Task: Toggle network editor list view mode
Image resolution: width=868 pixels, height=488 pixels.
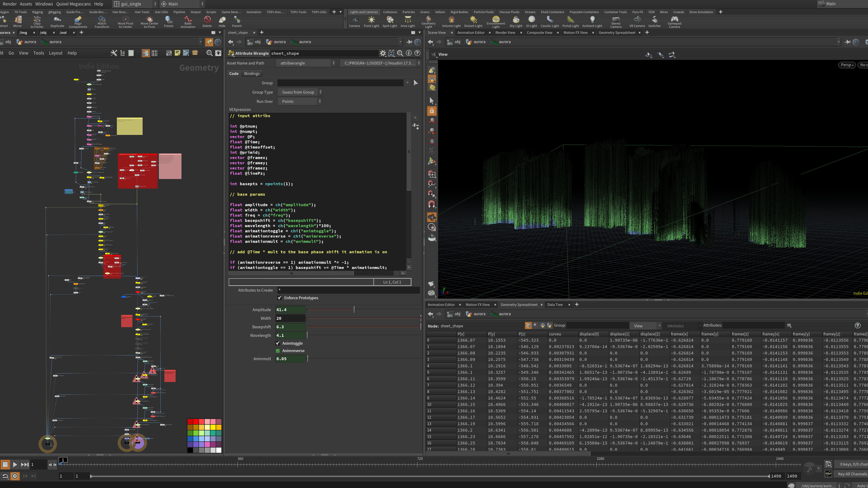Action: click(x=131, y=53)
